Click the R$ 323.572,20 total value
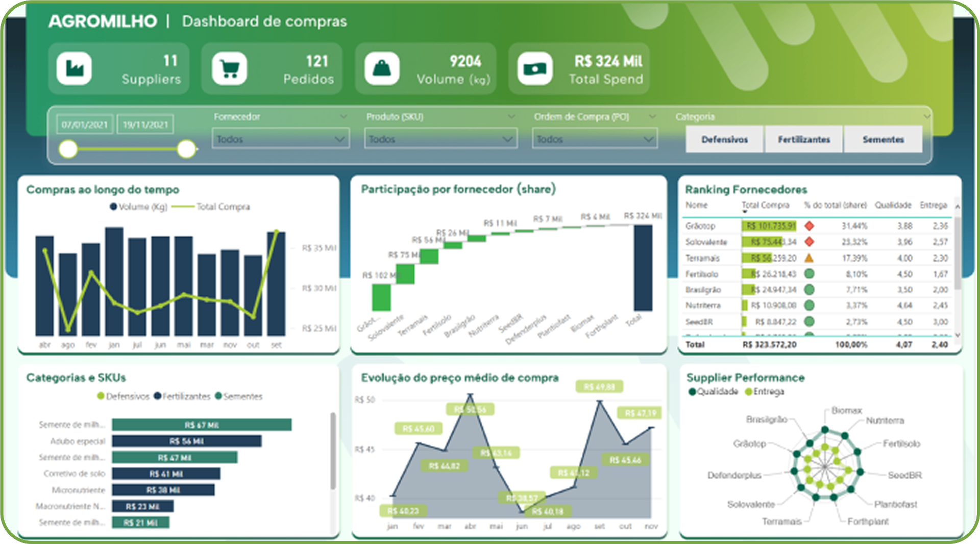The width and height of the screenshot is (980, 544). (x=769, y=345)
